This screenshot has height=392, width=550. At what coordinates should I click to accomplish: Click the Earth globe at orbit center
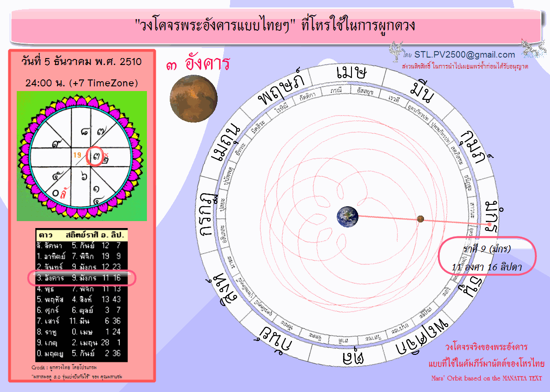point(347,217)
